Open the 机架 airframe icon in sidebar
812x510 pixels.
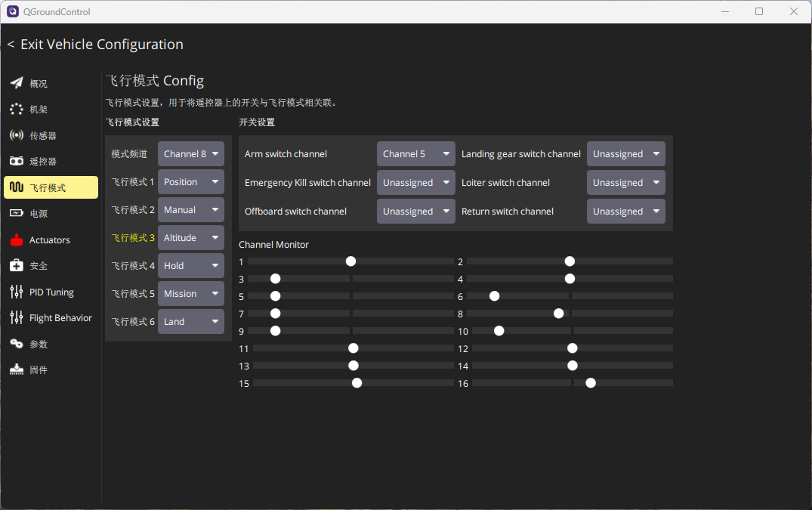coord(17,110)
